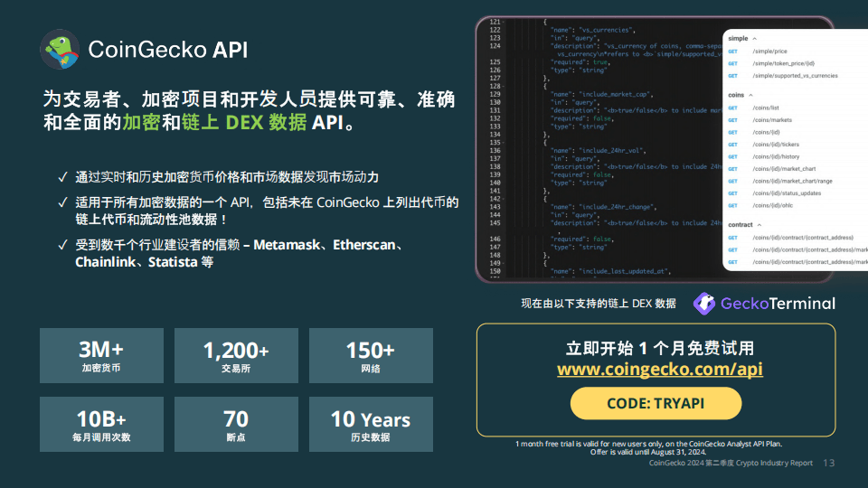Collapse the contract endpoints section
The width and height of the screenshot is (868, 488).
(x=759, y=225)
